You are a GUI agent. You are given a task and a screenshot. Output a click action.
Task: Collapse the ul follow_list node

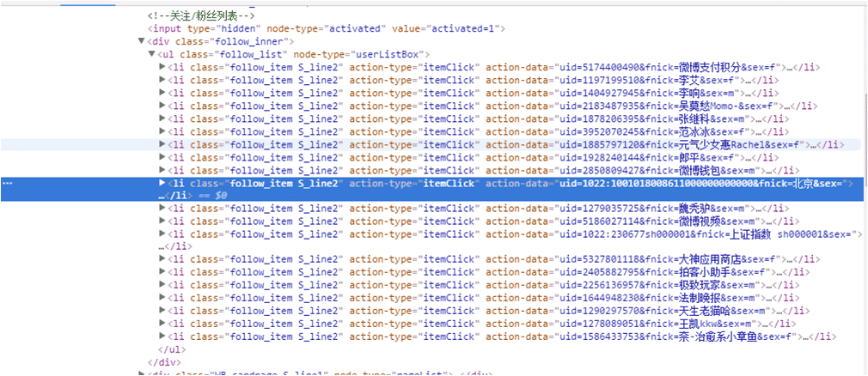151,54
